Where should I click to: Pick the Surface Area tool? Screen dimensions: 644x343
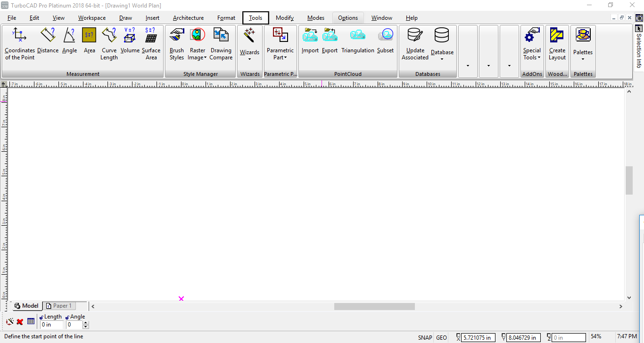[151, 43]
